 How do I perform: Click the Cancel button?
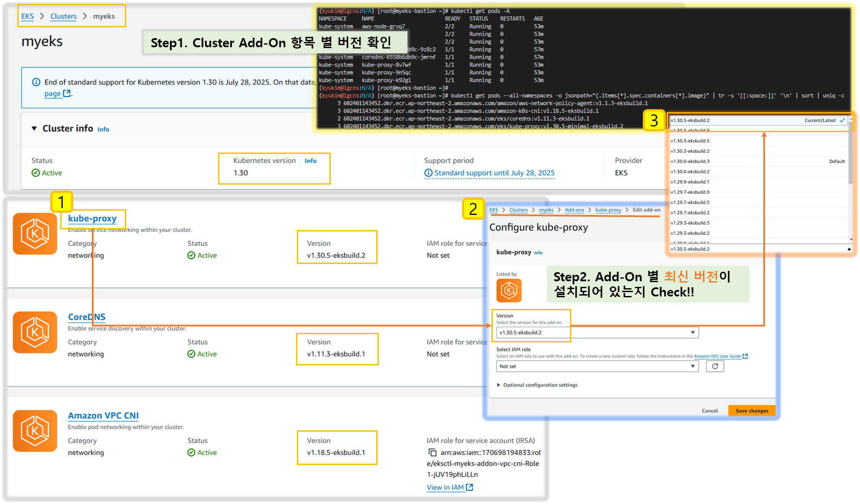pos(710,410)
